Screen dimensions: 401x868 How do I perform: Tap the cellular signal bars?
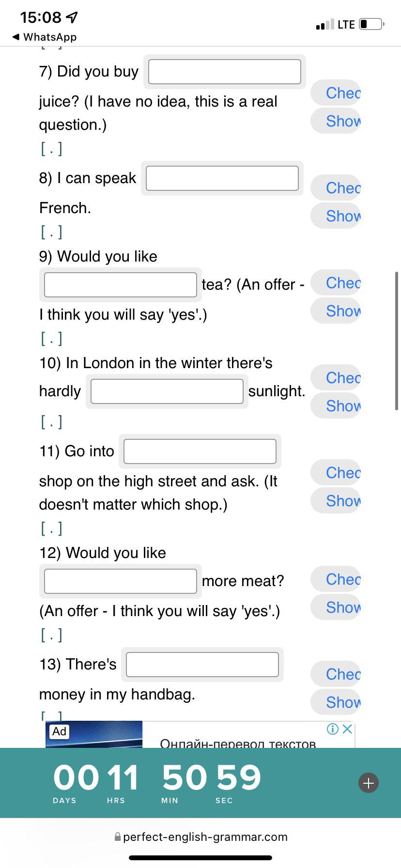coord(324,24)
